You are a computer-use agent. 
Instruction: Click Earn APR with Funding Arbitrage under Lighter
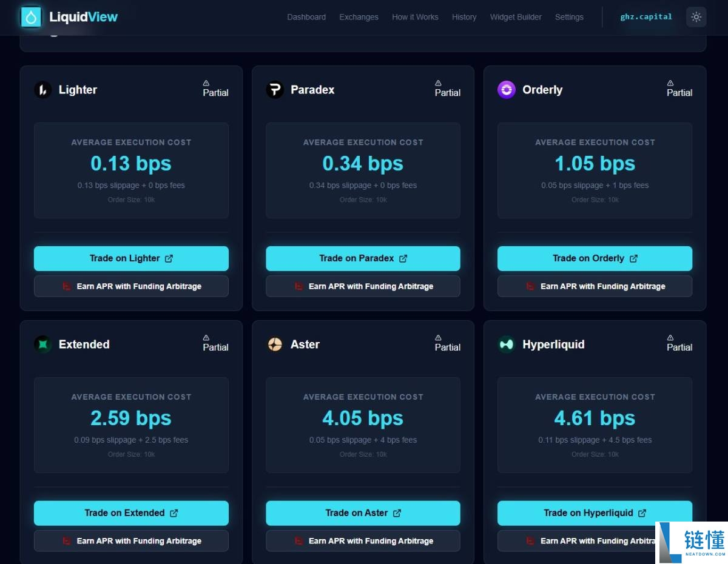(131, 286)
